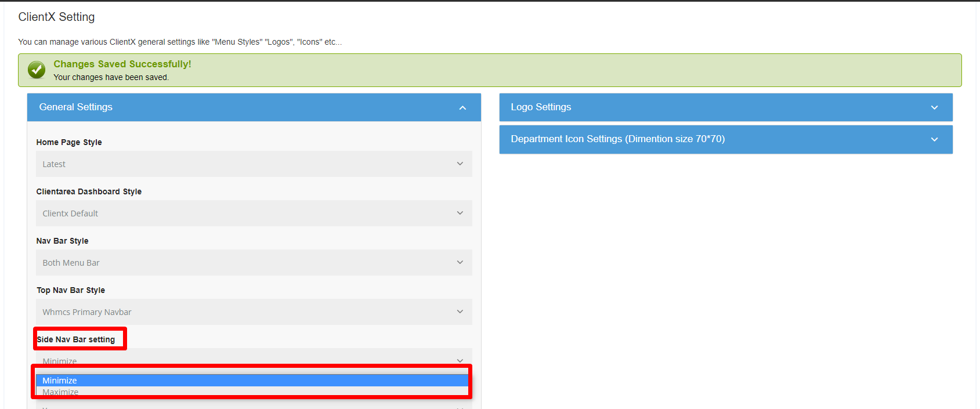
Task: Expand Department Icon Settings via its chevron
Action: (934, 140)
